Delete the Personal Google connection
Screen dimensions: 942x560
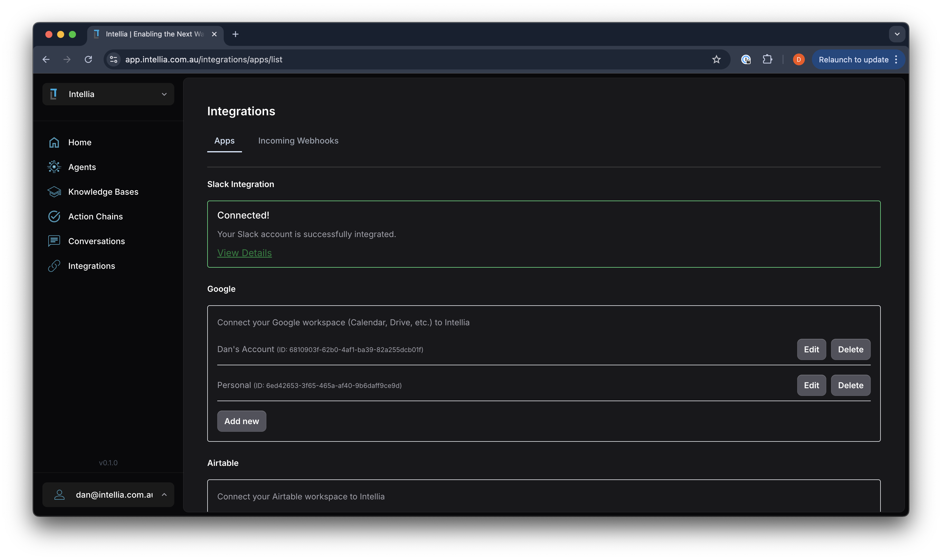(850, 385)
